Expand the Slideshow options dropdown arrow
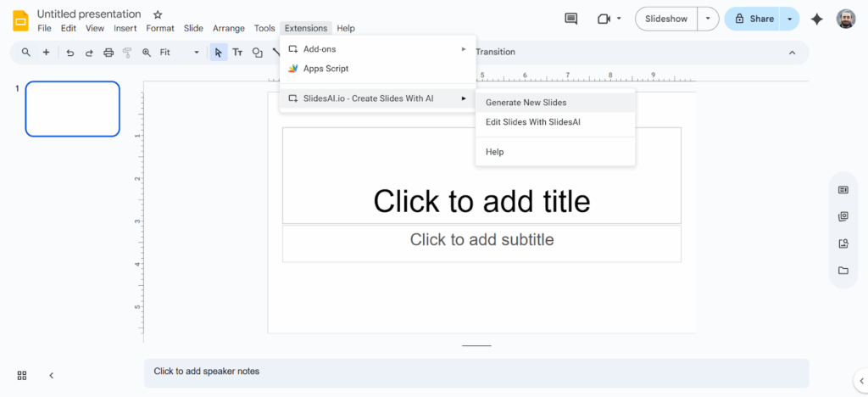Image resolution: width=868 pixels, height=397 pixels. pyautogui.click(x=708, y=19)
